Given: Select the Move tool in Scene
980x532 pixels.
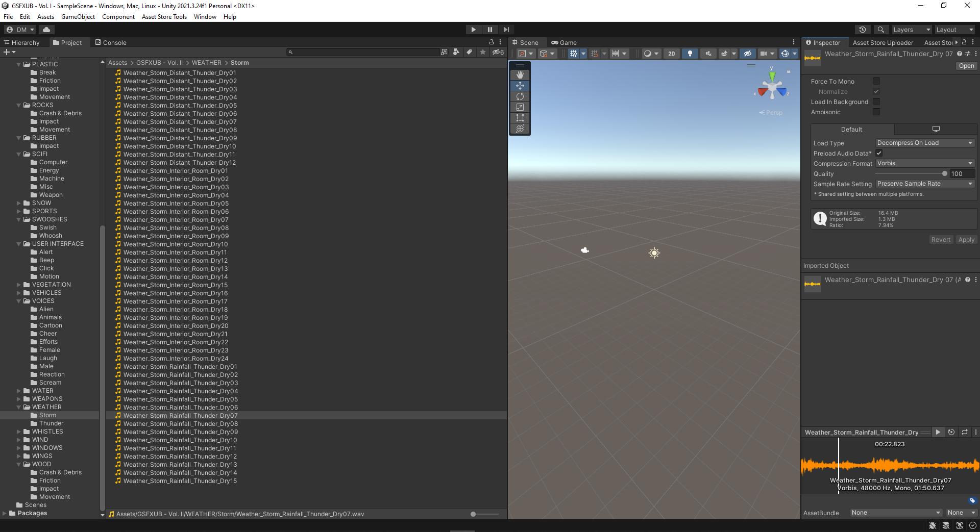Looking at the screenshot, I should point(520,86).
